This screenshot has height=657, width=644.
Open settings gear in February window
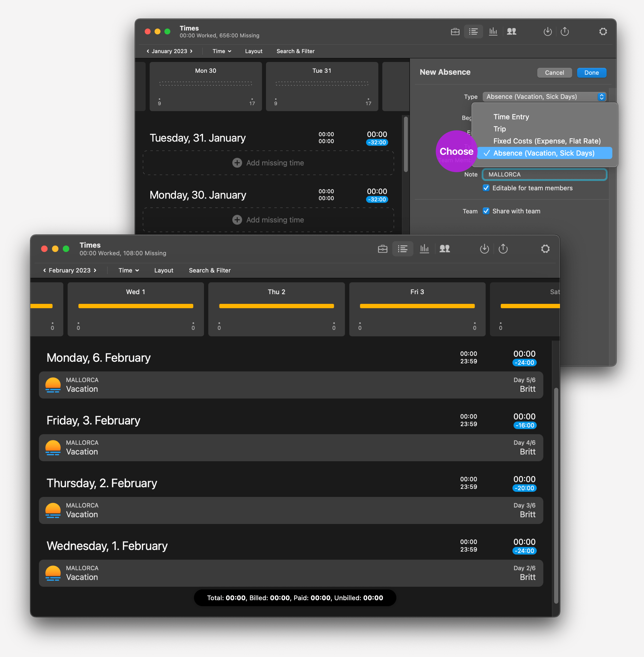click(545, 249)
